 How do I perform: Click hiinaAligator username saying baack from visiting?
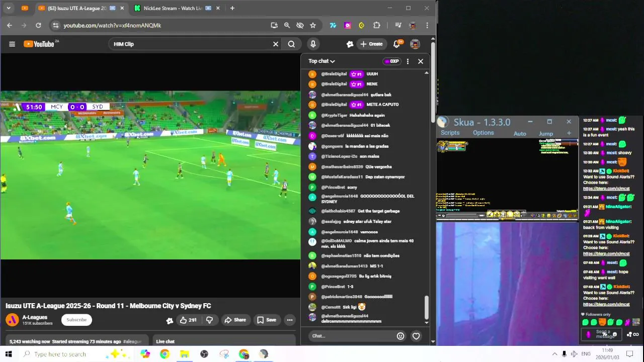coord(618,222)
